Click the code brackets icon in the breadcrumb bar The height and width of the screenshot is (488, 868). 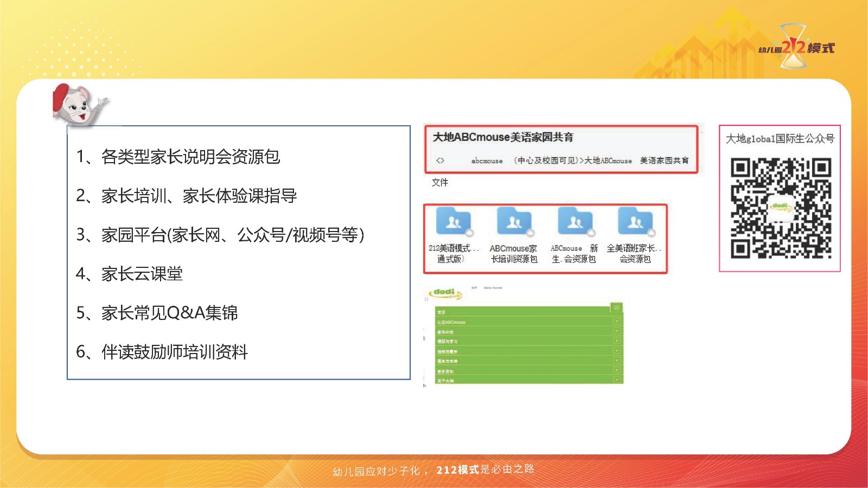coord(440,160)
